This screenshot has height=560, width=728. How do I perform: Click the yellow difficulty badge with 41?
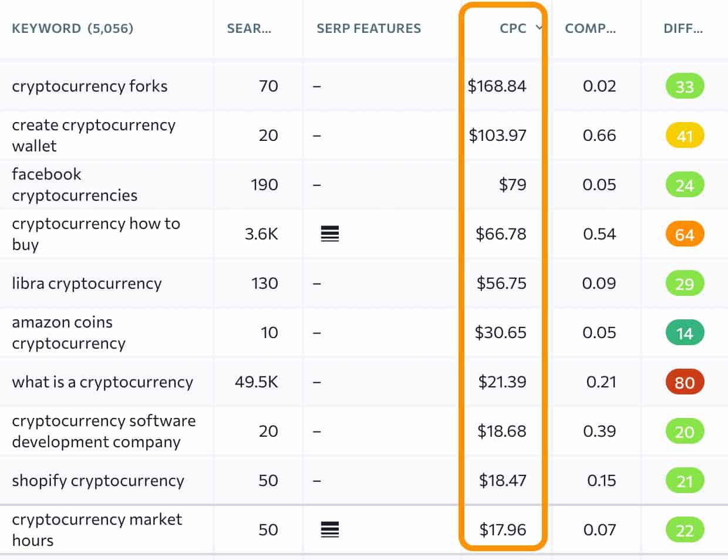pyautogui.click(x=684, y=135)
